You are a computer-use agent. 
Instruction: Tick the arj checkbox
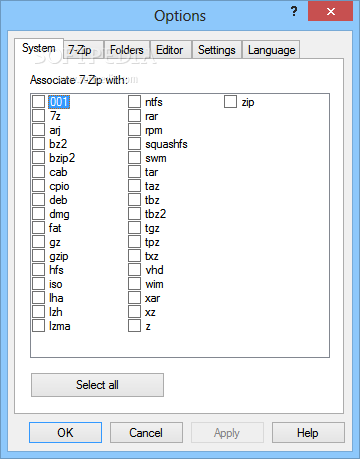coord(38,130)
